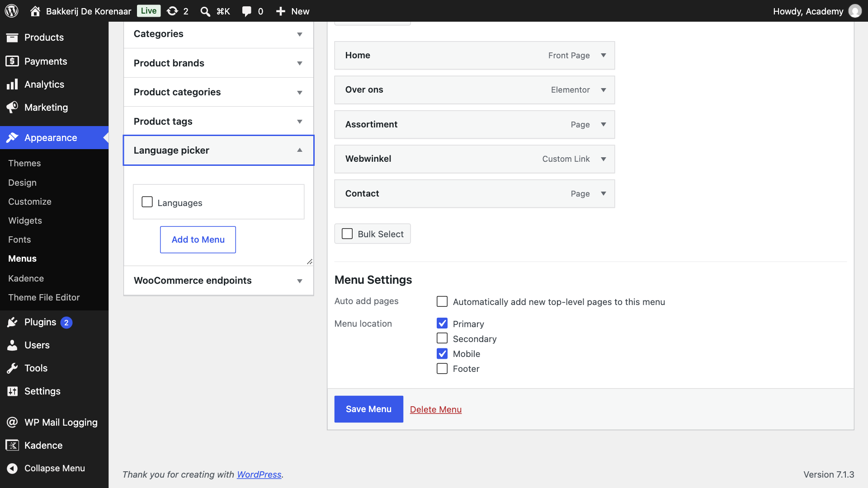Expand the Product brands panel

tap(218, 63)
